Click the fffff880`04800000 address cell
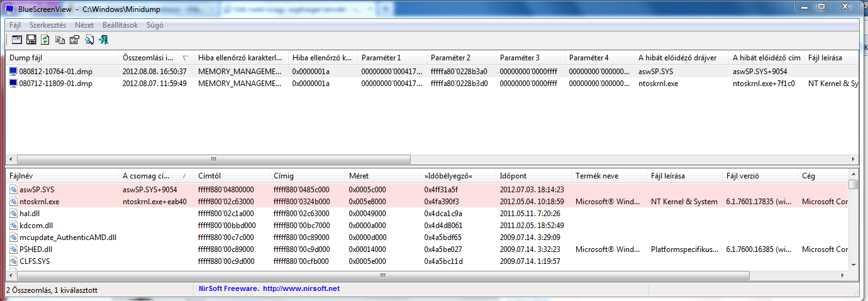 [226, 189]
